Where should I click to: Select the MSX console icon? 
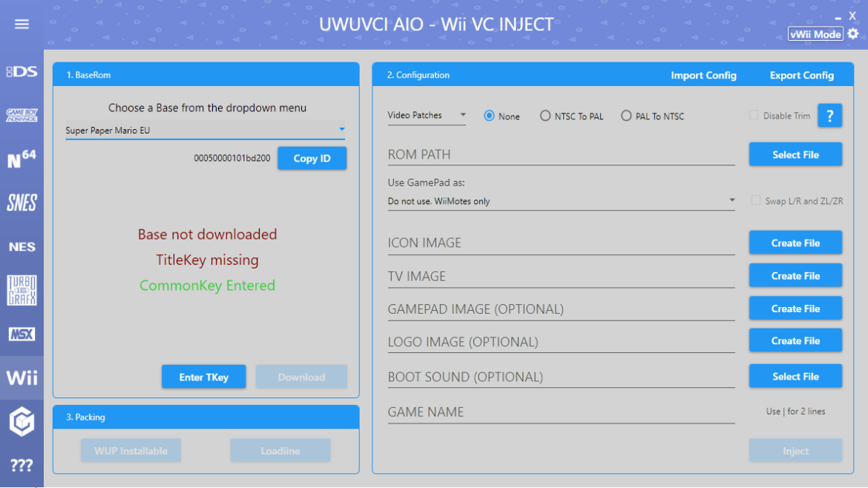tap(22, 334)
